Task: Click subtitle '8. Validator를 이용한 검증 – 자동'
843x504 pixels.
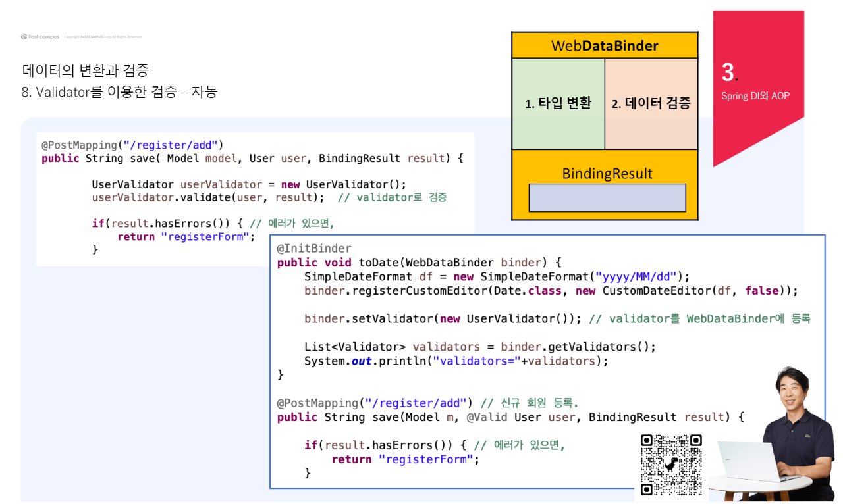Action: 119,92
